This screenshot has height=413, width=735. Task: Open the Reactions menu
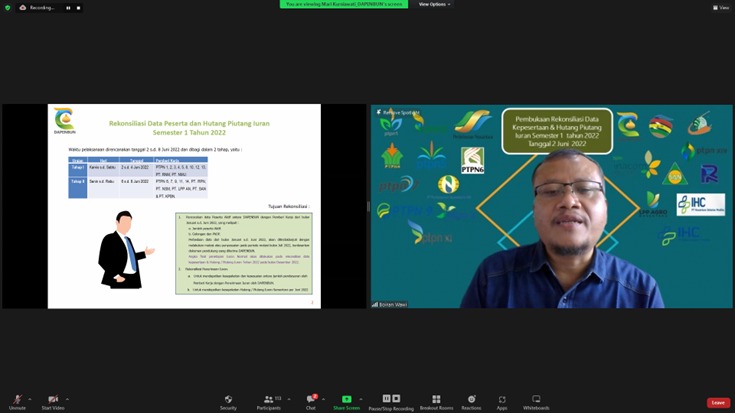[471, 400]
